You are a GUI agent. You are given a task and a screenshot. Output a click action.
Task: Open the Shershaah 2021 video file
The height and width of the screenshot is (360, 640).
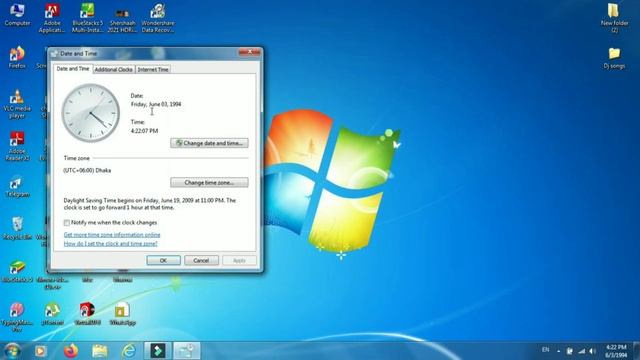pos(122,20)
